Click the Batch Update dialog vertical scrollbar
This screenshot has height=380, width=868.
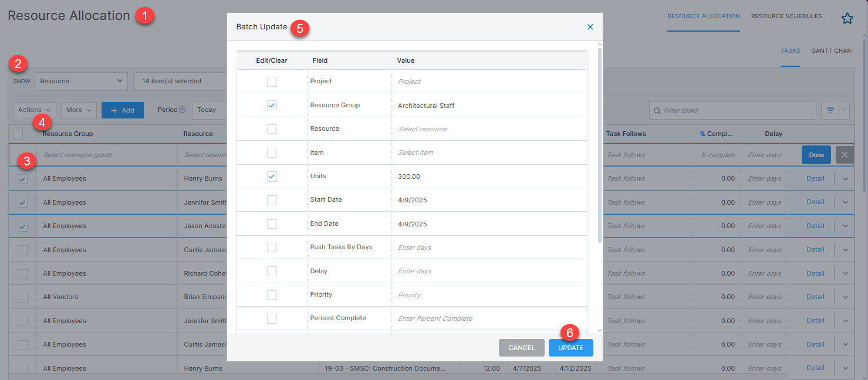click(599, 145)
